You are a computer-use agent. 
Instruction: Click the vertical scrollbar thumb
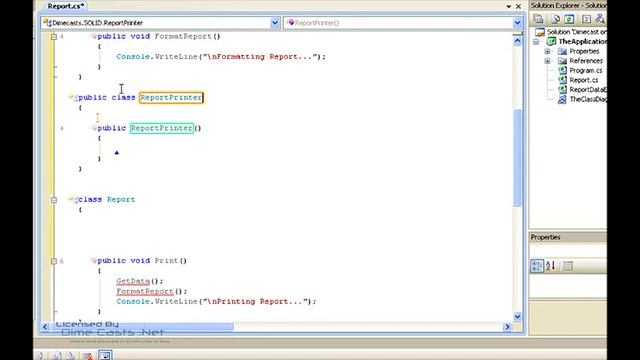[x=518, y=158]
